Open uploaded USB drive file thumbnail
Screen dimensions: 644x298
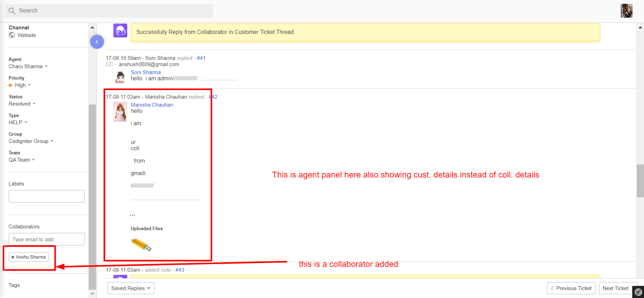(141, 244)
